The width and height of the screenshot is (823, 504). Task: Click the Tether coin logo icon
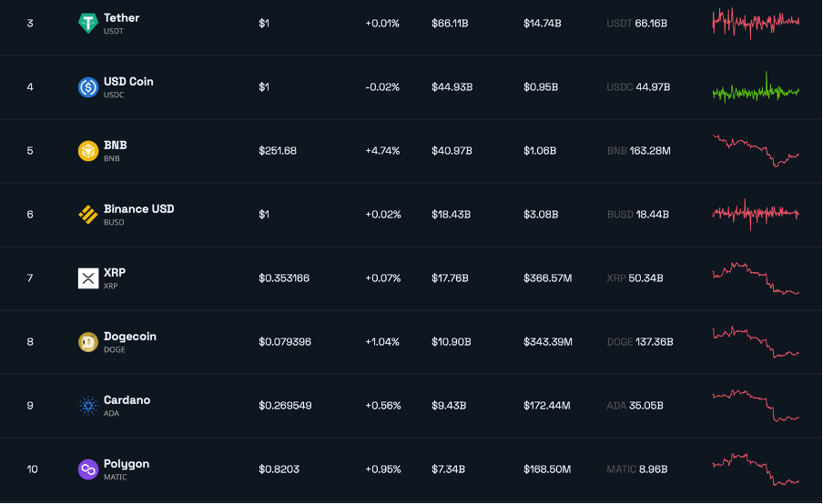(x=88, y=24)
